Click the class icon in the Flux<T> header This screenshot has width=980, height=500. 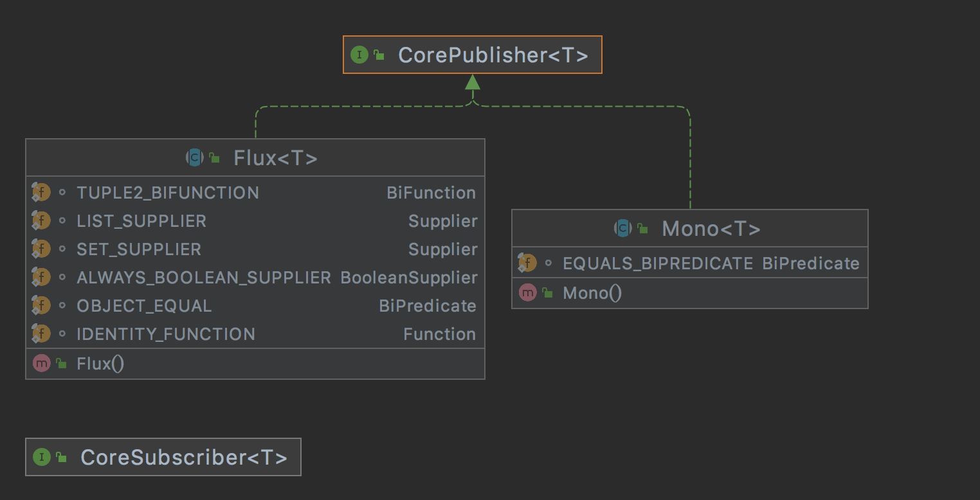tap(194, 157)
